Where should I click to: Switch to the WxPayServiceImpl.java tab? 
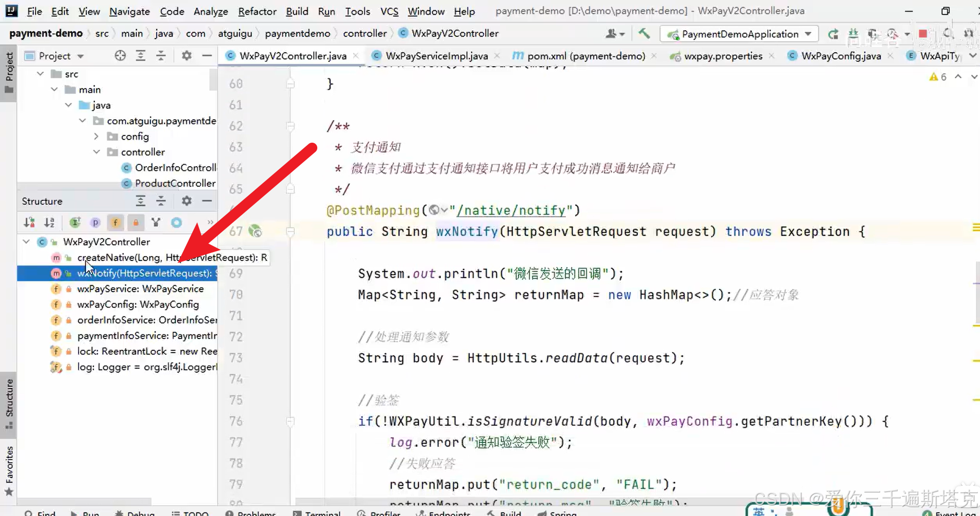pos(437,56)
